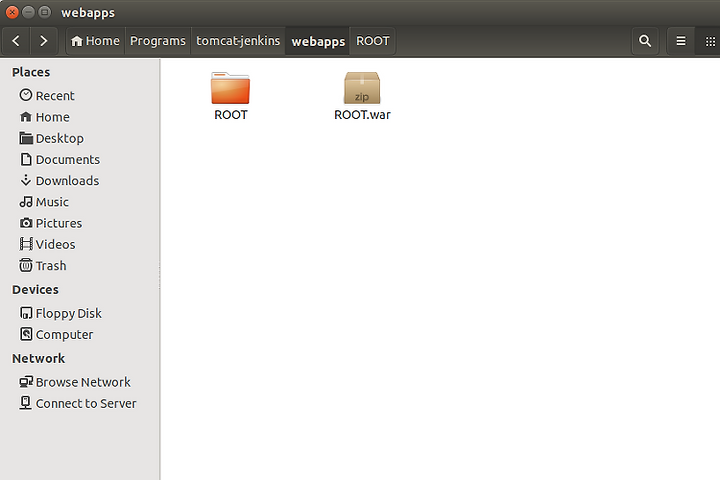Image resolution: width=720 pixels, height=480 pixels.
Task: Close the webapps window
Action: click(x=12, y=12)
